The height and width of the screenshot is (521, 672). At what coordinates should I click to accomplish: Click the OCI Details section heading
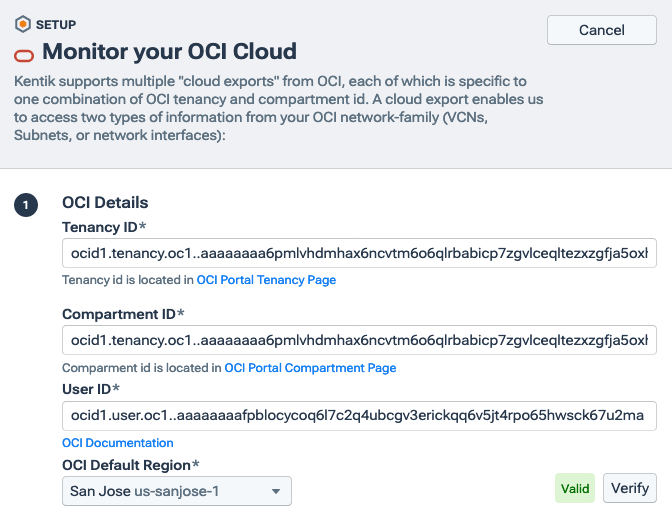pyautogui.click(x=105, y=203)
